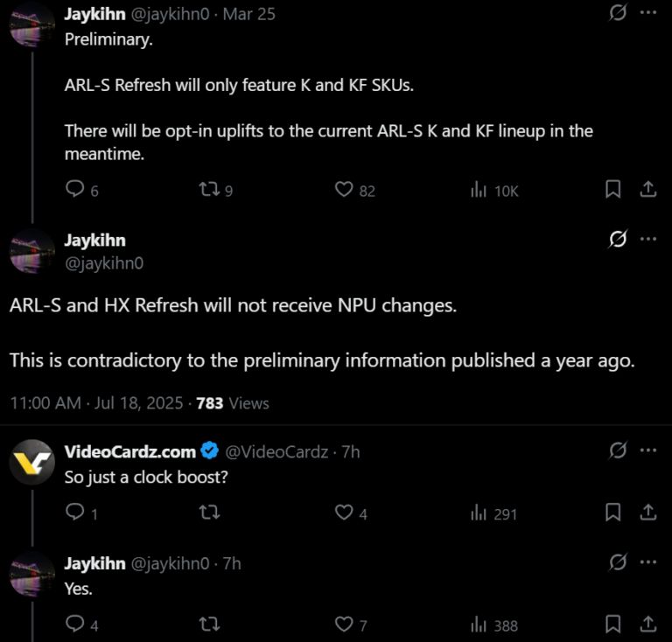
Task: Bookmark the VideoCardz reply
Action: pyautogui.click(x=614, y=513)
